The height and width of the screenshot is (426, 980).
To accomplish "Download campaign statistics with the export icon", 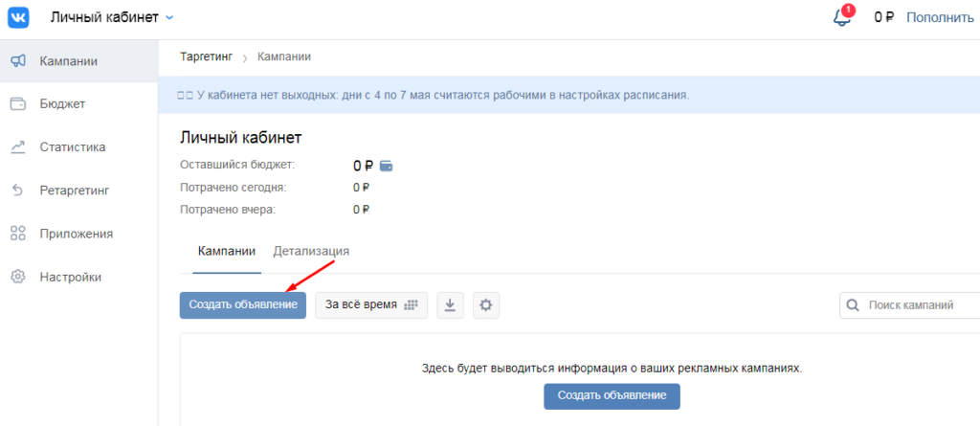I will point(451,305).
